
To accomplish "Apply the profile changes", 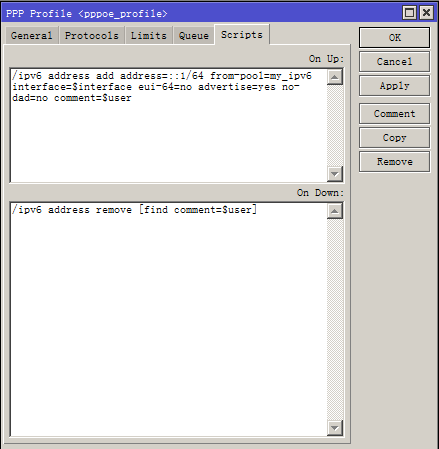I will [394, 86].
